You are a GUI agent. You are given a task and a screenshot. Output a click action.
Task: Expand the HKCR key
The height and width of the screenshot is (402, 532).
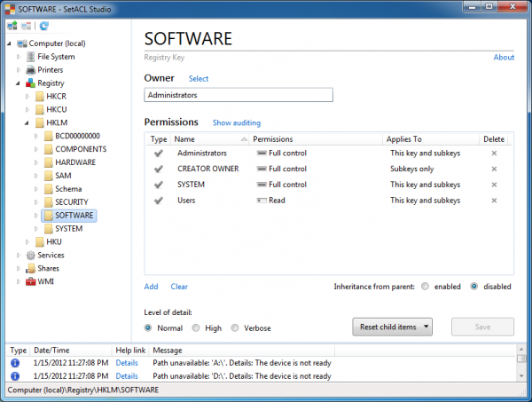point(27,97)
